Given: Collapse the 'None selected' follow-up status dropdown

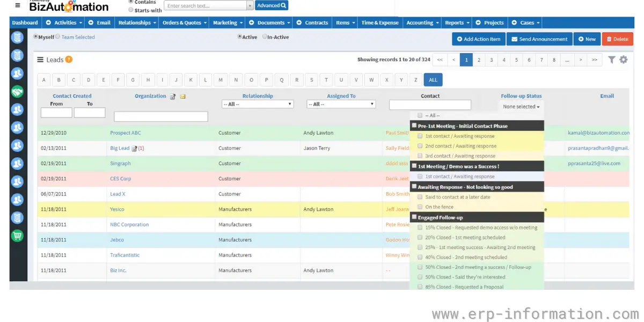Looking at the screenshot, I should [521, 107].
